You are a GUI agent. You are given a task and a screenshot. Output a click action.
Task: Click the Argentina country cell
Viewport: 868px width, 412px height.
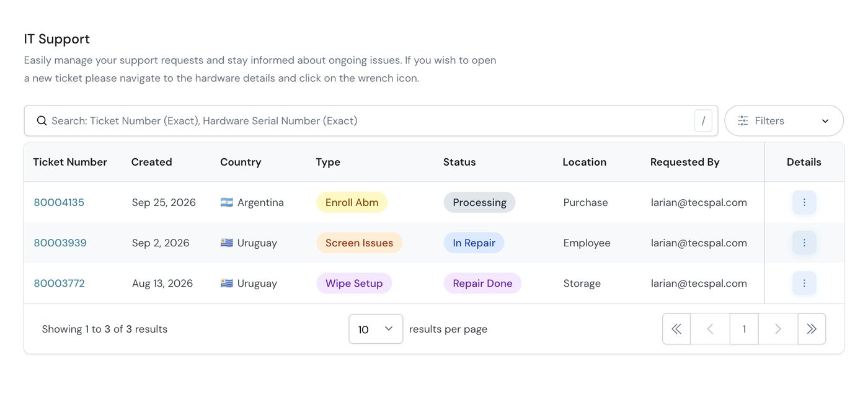[252, 202]
